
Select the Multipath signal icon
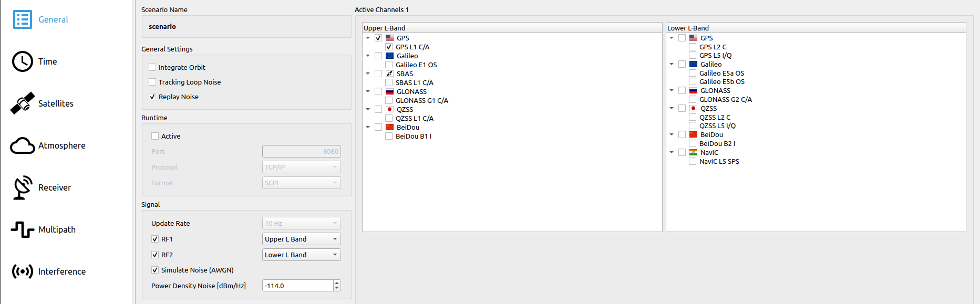coord(23,229)
